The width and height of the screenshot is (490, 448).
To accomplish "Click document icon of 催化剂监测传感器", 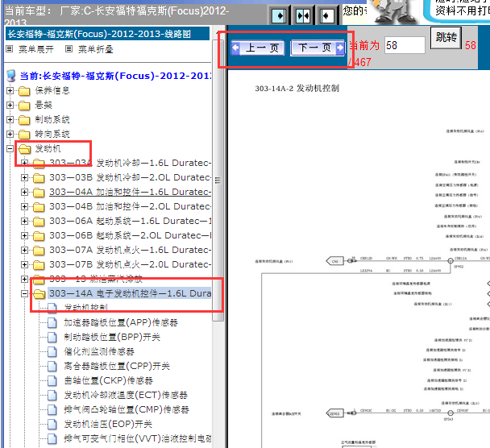I will pos(52,351).
